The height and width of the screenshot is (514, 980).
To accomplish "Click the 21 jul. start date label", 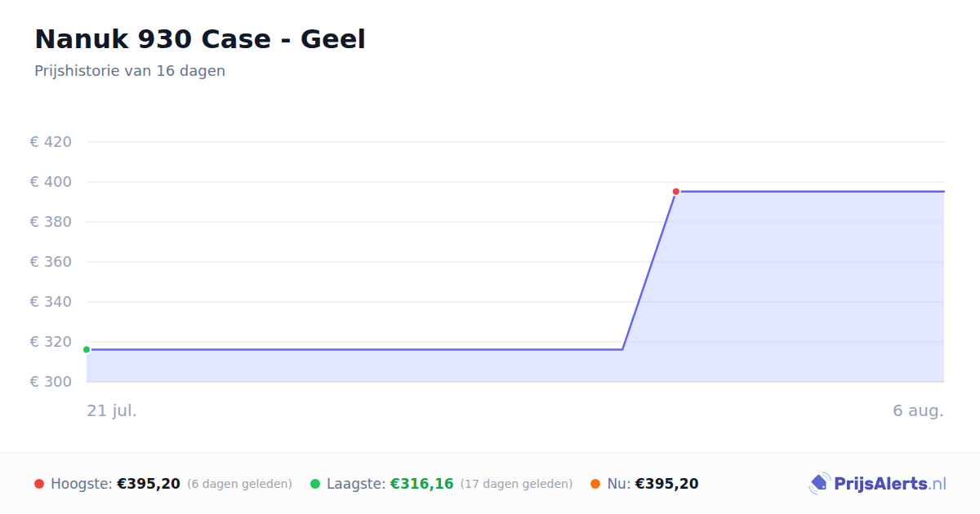I will 112,410.
